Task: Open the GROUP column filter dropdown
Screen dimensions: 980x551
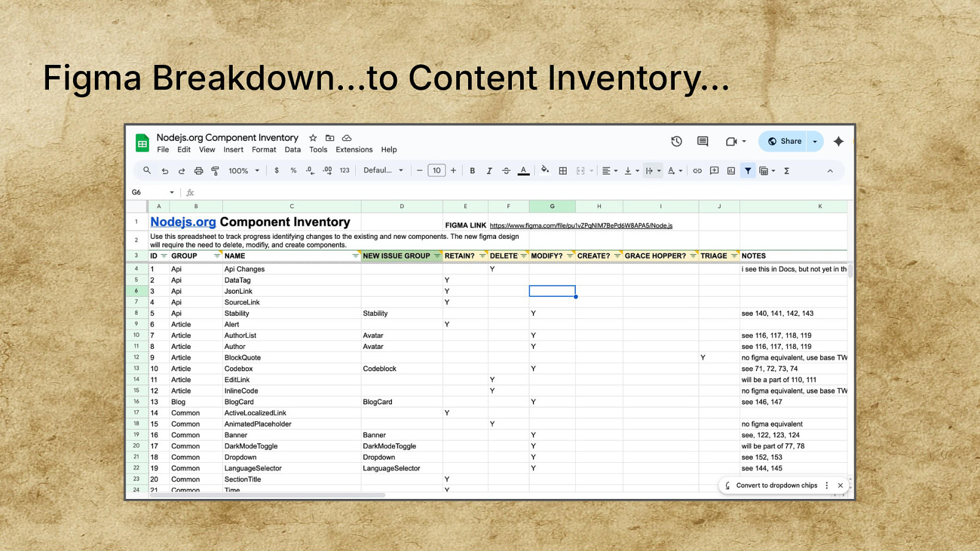Action: point(217,256)
